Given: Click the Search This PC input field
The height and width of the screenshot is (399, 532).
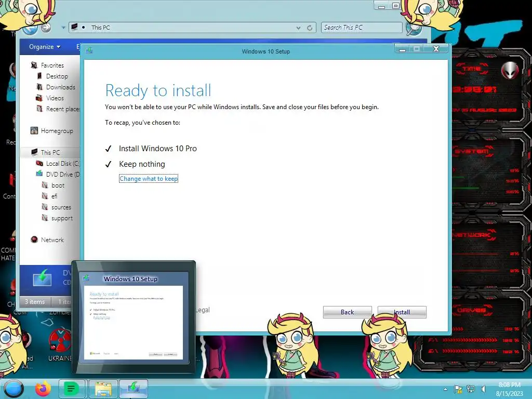Looking at the screenshot, I should (x=362, y=28).
